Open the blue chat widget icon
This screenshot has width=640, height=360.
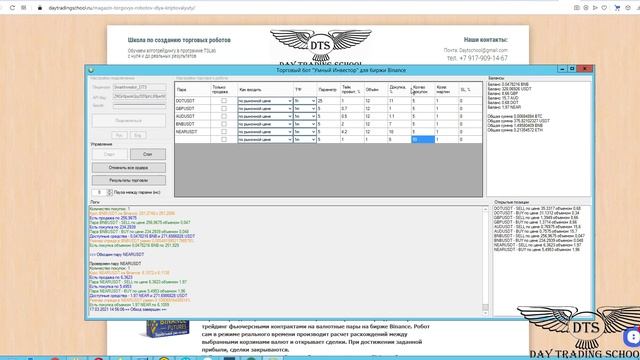pos(632,337)
